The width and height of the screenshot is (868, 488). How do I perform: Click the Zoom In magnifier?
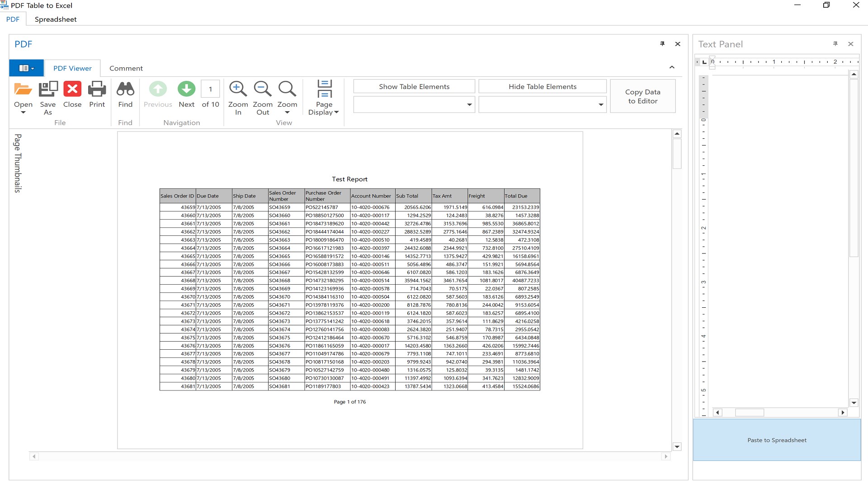(238, 89)
